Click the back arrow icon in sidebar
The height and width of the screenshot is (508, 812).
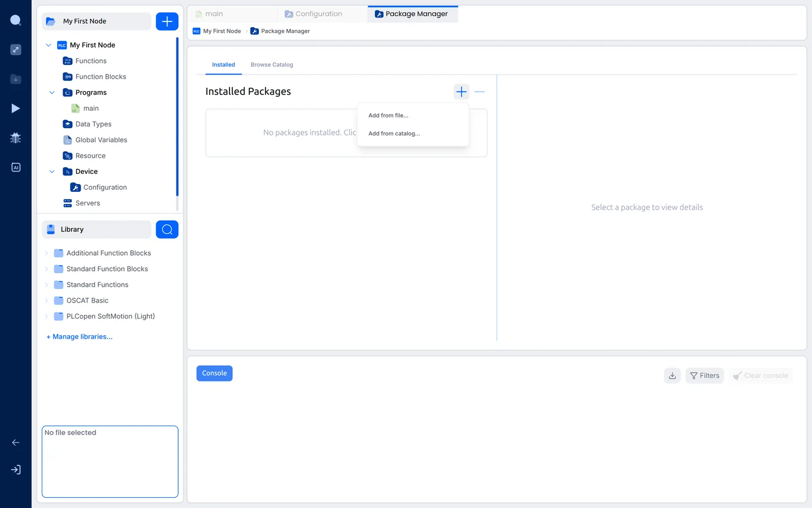click(x=16, y=443)
